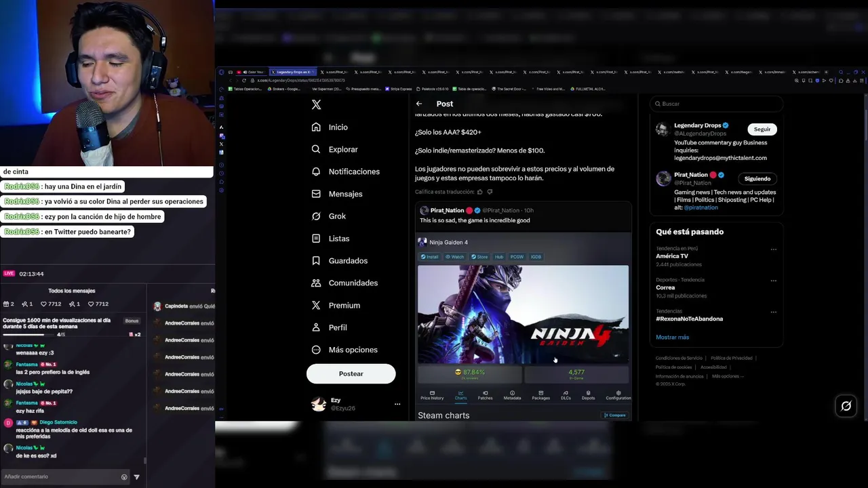Image resolution: width=868 pixels, height=488 pixels.
Task: Click the send arrow icon in stream chat
Action: (x=136, y=477)
